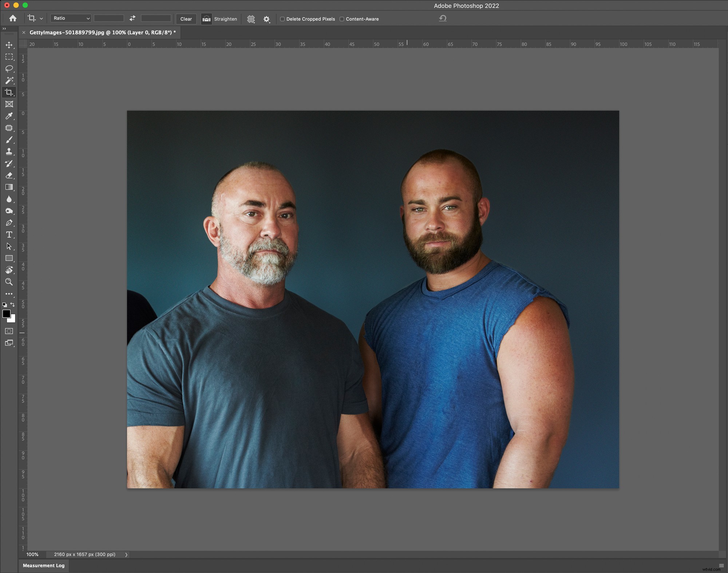Screen dimensions: 728x573
Task: Switch to the Measurement Log tab
Action: (x=43, y=566)
